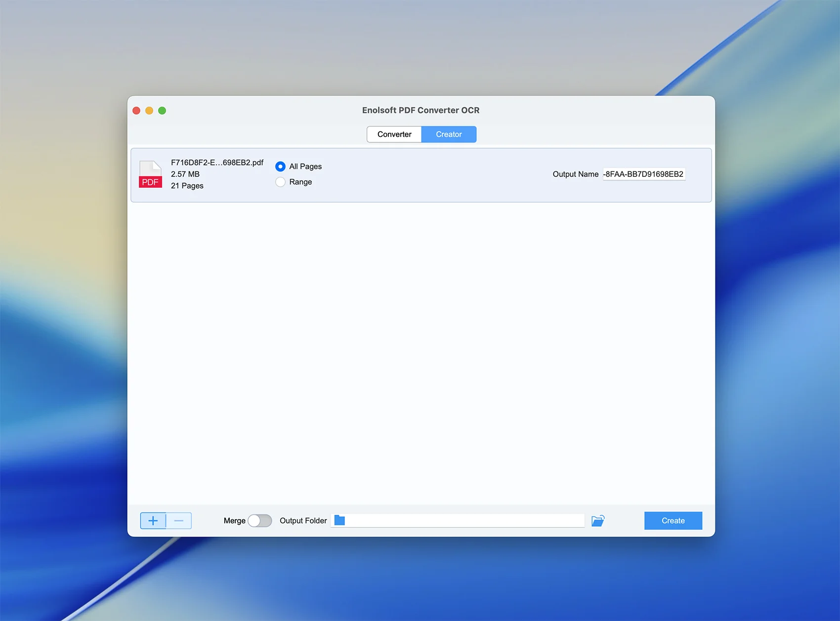Viewport: 840px width, 621px height.
Task: Select the F716D8F2-E…698EB2.pdf file name
Action: click(x=217, y=163)
